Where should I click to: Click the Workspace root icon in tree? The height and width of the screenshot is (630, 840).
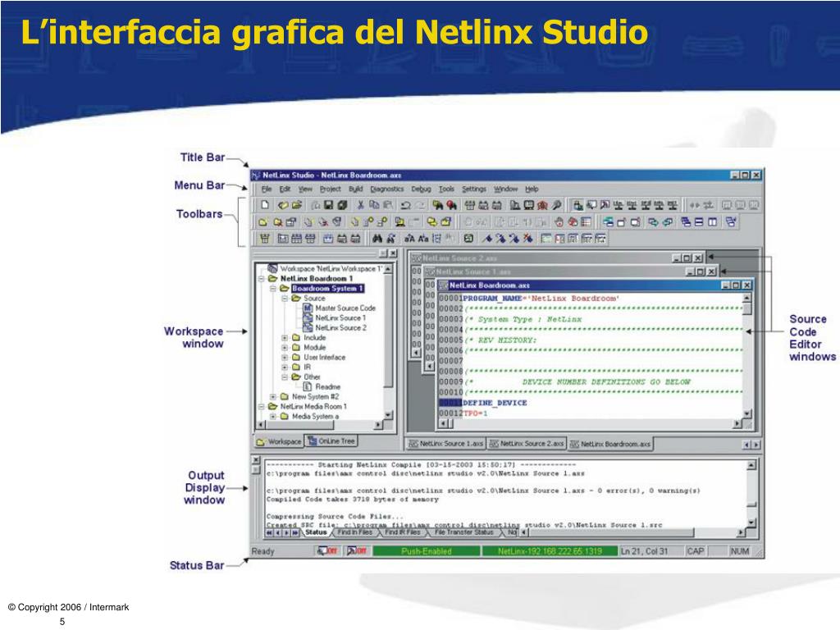(272, 268)
